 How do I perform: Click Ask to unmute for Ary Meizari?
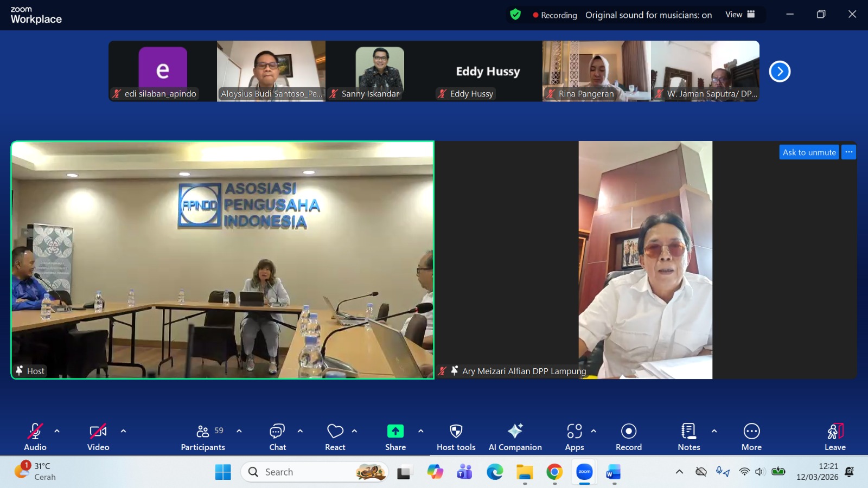tap(809, 152)
